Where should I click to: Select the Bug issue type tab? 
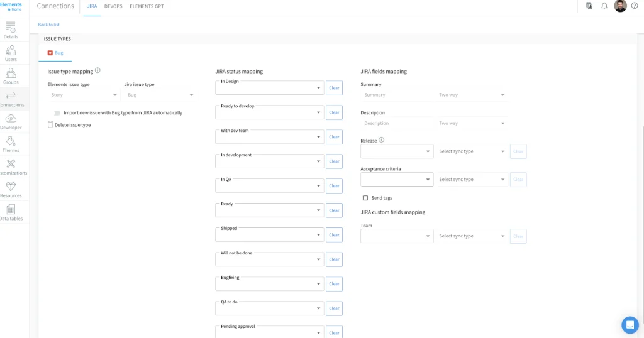click(55, 53)
